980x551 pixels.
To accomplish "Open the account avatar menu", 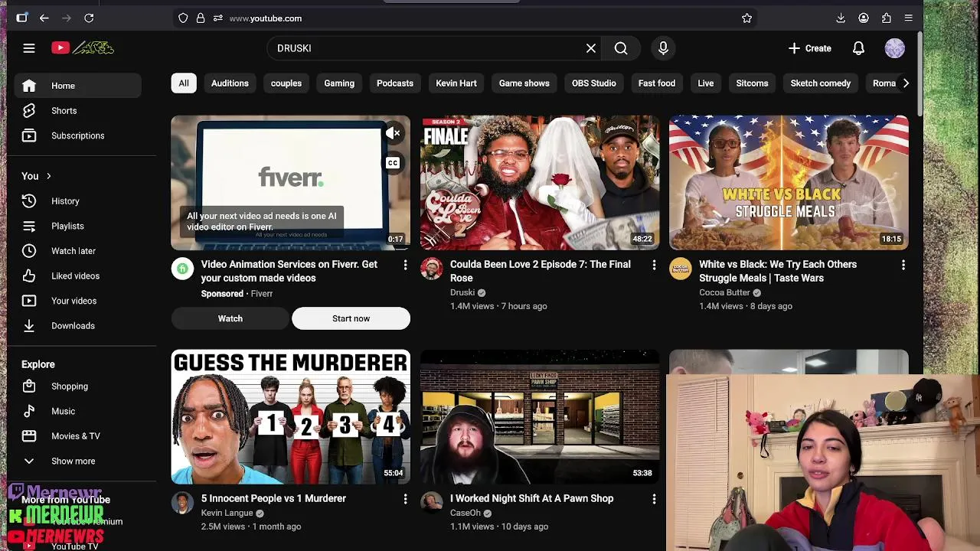I will [894, 48].
